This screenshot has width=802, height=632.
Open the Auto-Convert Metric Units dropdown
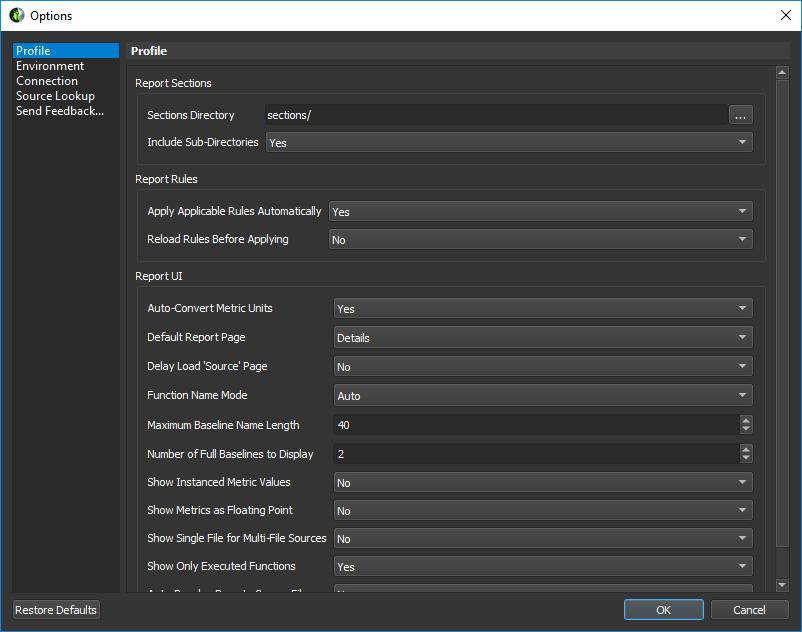tap(542, 309)
